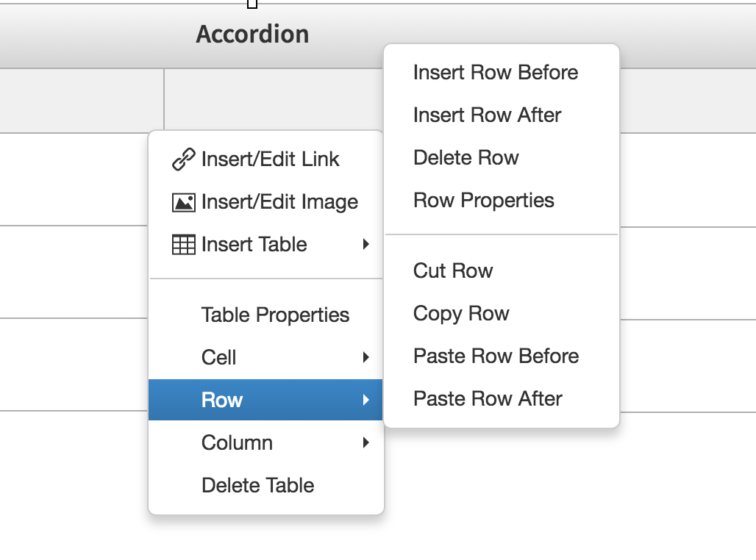Select Copy Row
Viewport: 756px width, 560px height.
click(x=461, y=313)
